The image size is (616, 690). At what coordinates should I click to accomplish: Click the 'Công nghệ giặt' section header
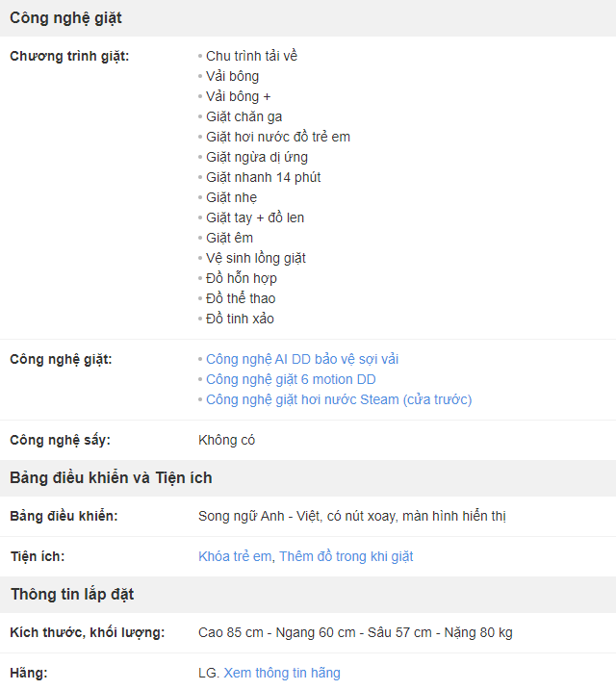click(65, 18)
